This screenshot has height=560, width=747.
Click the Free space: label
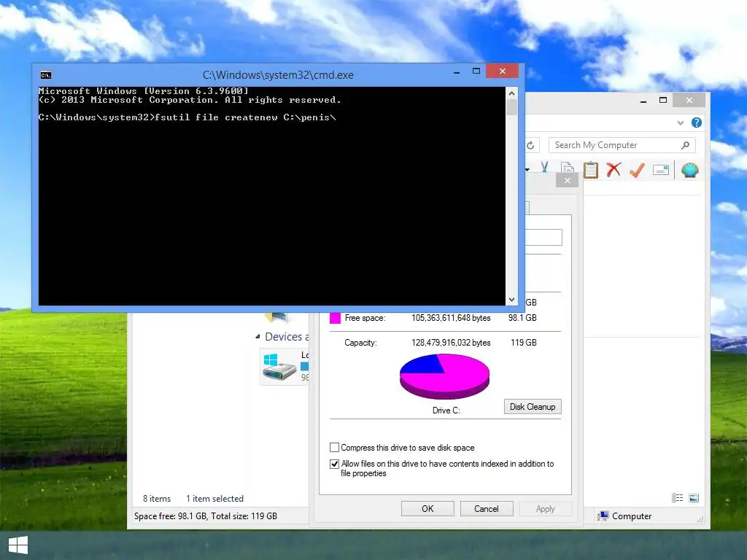(365, 318)
